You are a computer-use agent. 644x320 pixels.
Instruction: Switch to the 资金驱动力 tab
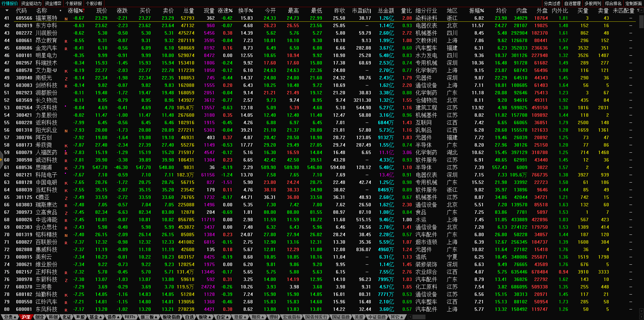(x=31, y=3)
